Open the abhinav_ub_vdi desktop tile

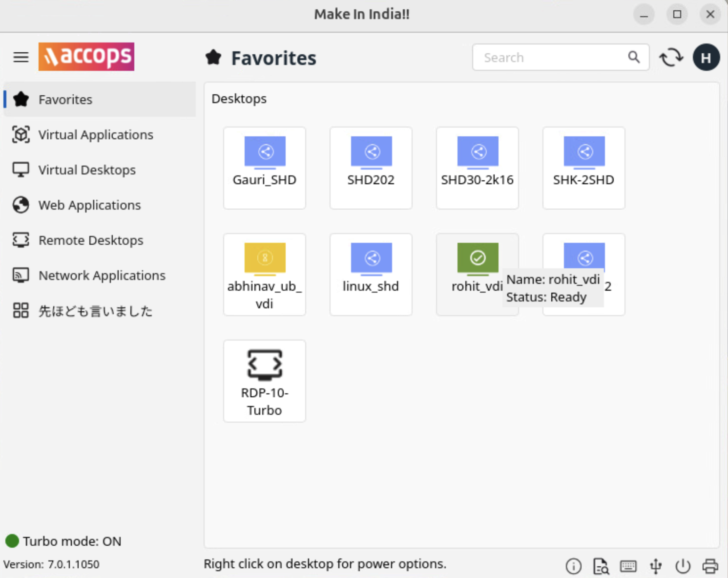(x=265, y=274)
